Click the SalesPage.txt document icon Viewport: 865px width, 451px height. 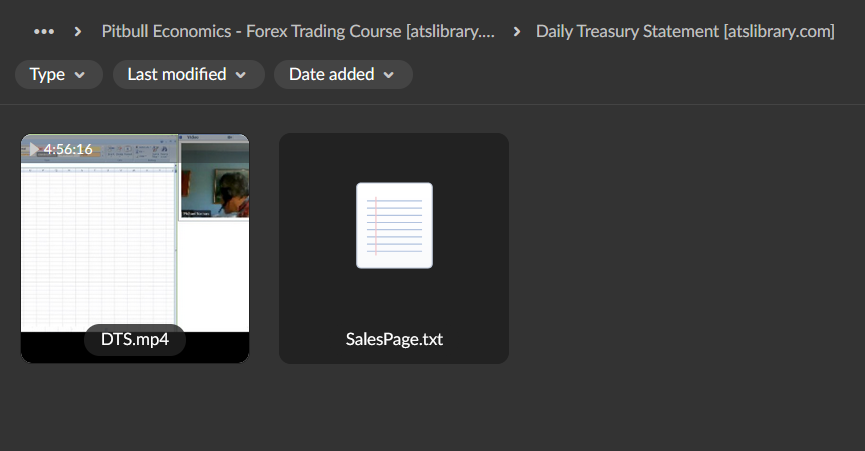[394, 225]
